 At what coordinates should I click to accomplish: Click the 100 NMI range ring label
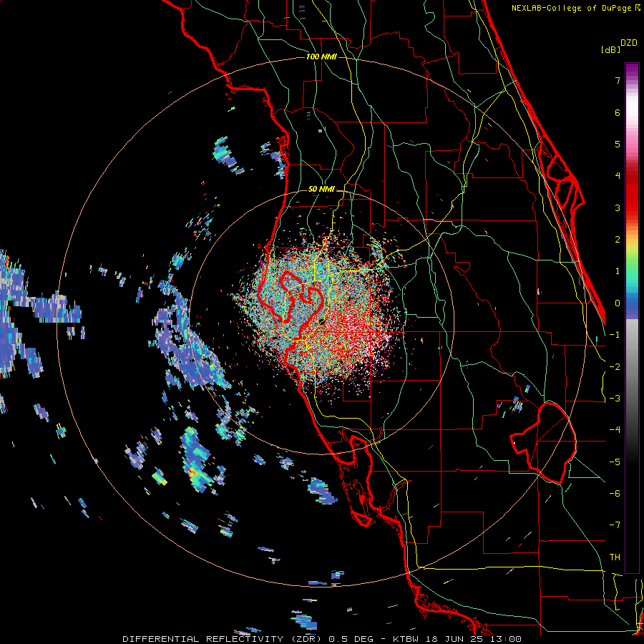[x=321, y=57]
